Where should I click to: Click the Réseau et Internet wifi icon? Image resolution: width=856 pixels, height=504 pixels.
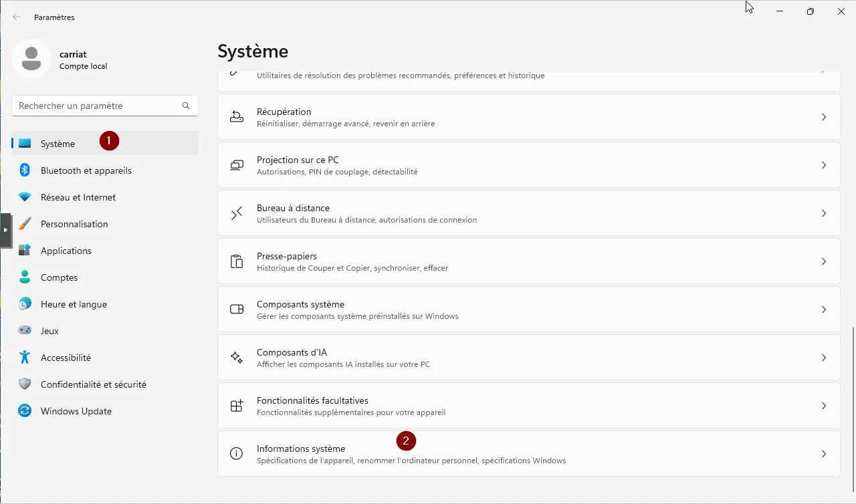pos(25,197)
